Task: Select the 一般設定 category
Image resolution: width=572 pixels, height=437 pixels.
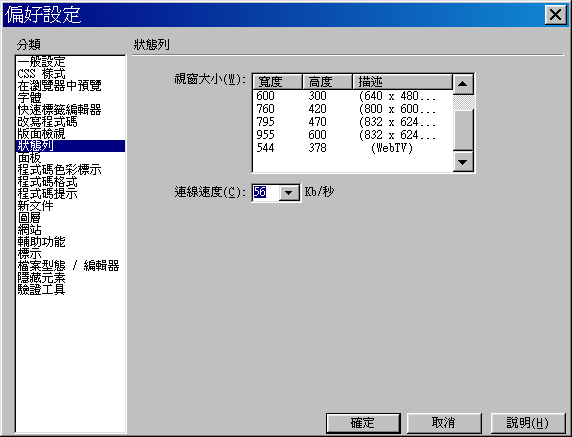Action: [41, 61]
